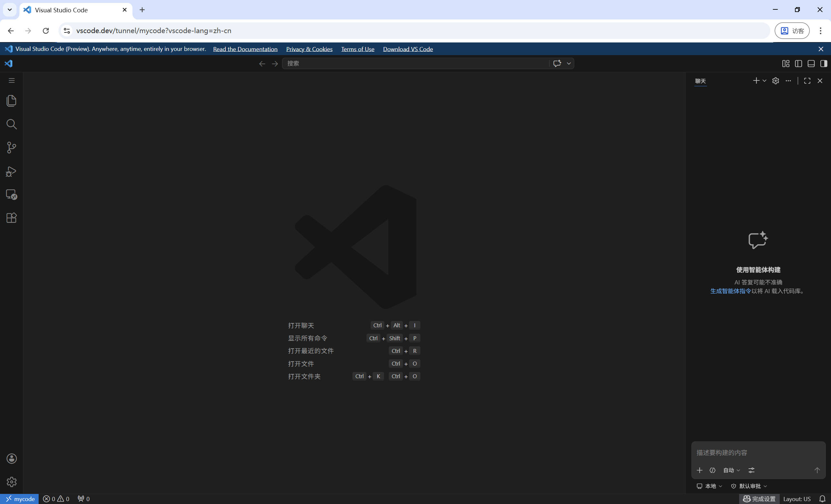Toggle the secondary side bar

point(824,64)
